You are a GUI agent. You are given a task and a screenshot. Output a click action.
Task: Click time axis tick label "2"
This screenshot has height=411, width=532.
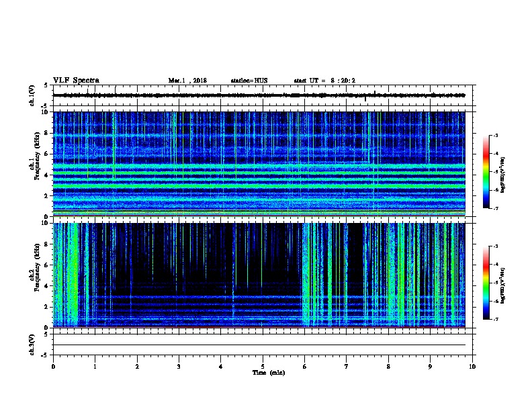coord(137,366)
